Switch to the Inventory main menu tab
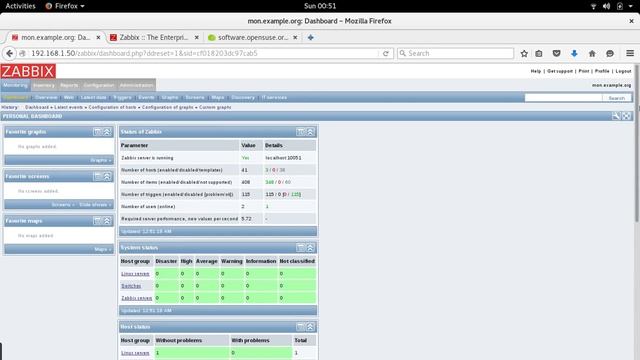 [x=44, y=85]
